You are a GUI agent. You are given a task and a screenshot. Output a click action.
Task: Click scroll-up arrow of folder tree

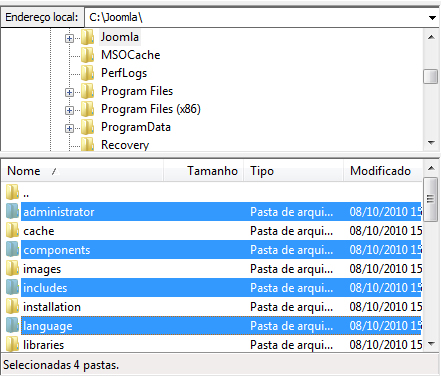[x=431, y=37]
